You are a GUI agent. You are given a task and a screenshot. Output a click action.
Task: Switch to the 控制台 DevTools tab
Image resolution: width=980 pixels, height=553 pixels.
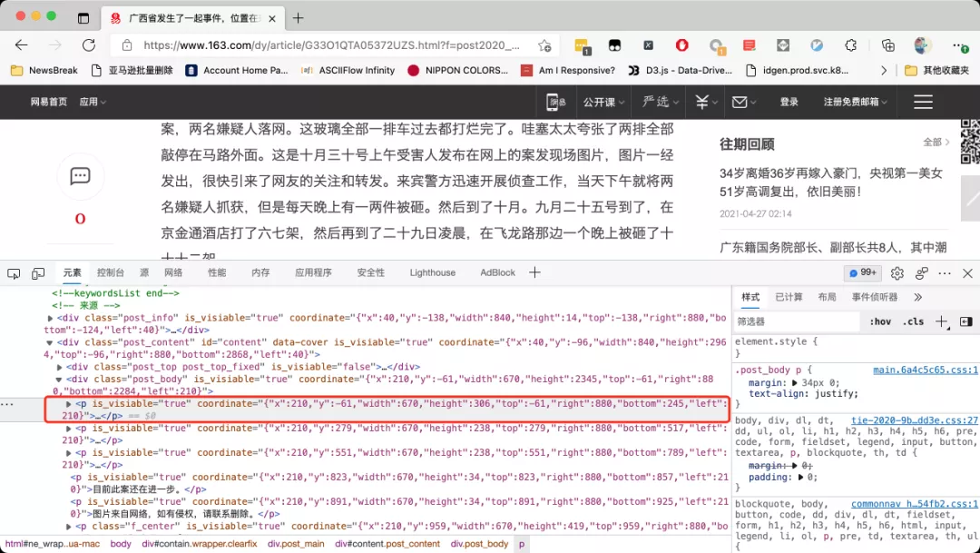coord(111,272)
